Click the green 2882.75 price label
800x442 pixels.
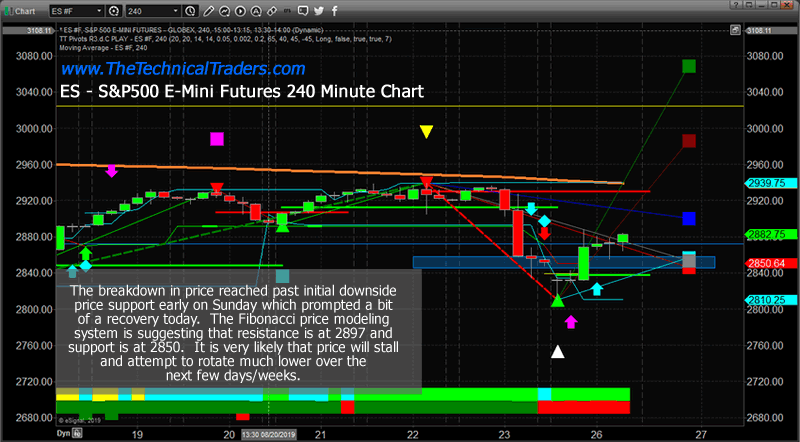point(771,235)
